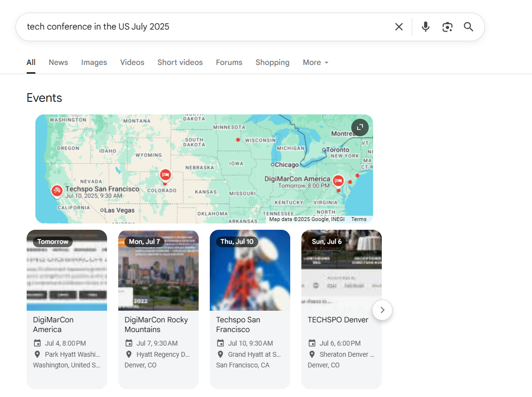Switch to the News tab
Viewport: 532px width, 397px height.
(58, 63)
